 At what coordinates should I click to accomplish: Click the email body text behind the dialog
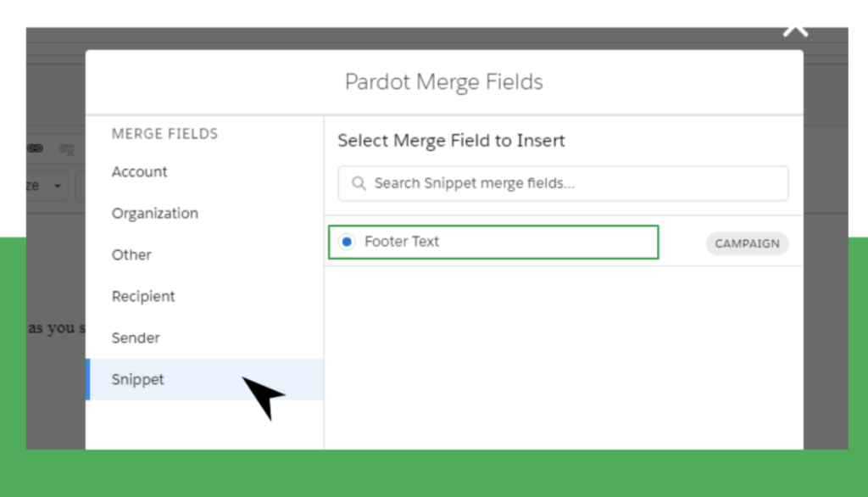click(57, 328)
